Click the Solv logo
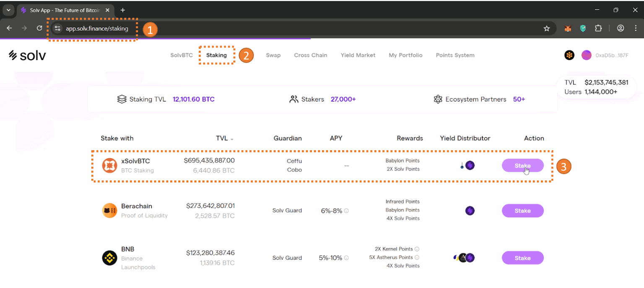This screenshot has width=644, height=288. [x=27, y=55]
